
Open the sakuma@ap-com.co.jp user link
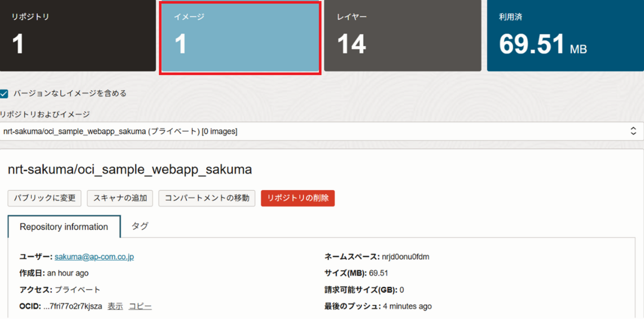[x=94, y=257]
